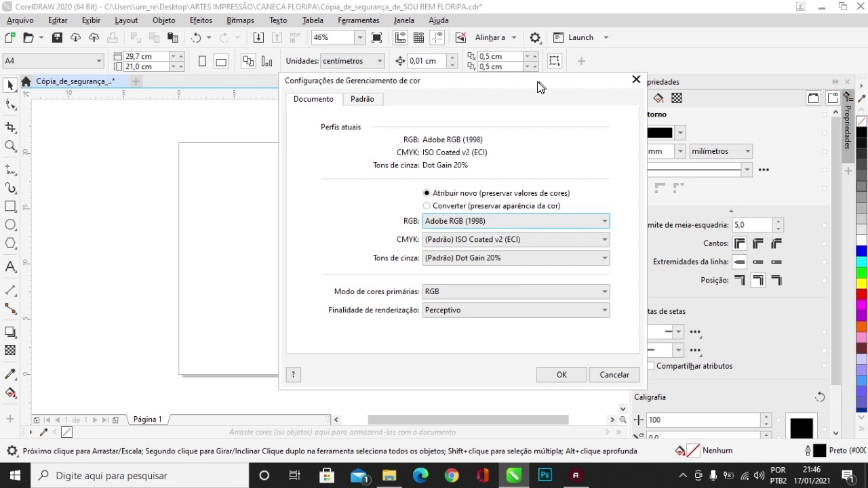Select Converter radio option
The height and width of the screenshot is (488, 868).
click(427, 206)
